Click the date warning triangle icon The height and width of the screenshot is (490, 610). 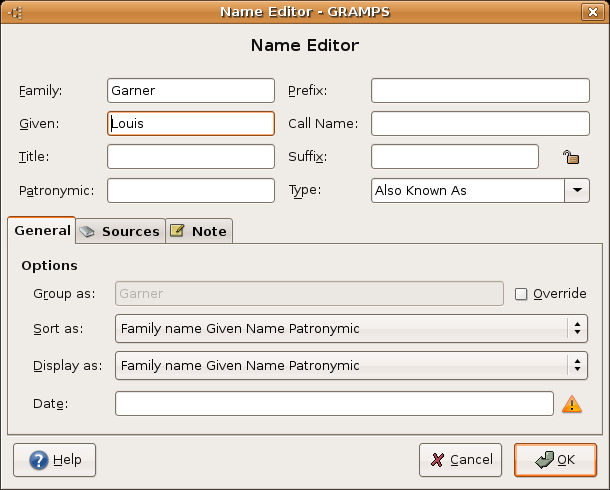point(571,404)
